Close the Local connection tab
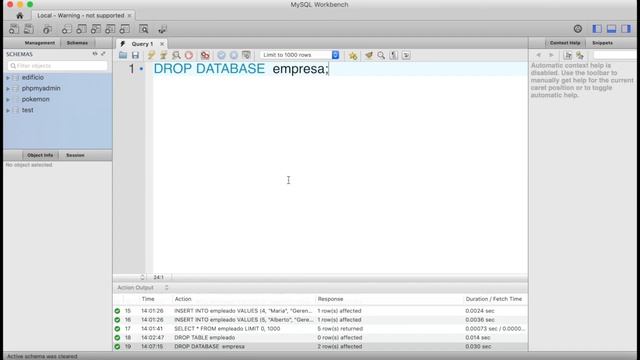 pyautogui.click(x=129, y=16)
